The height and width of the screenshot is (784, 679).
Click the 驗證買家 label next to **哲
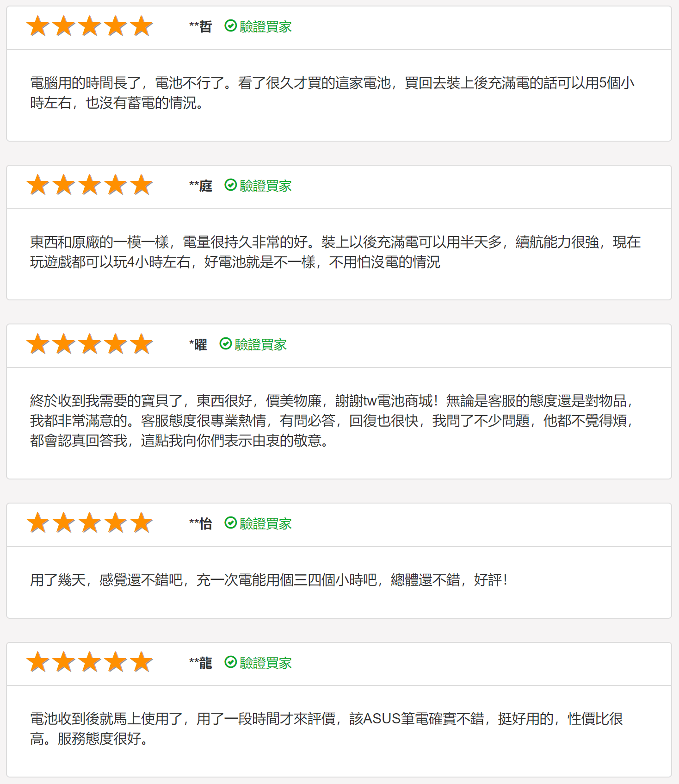(x=265, y=27)
